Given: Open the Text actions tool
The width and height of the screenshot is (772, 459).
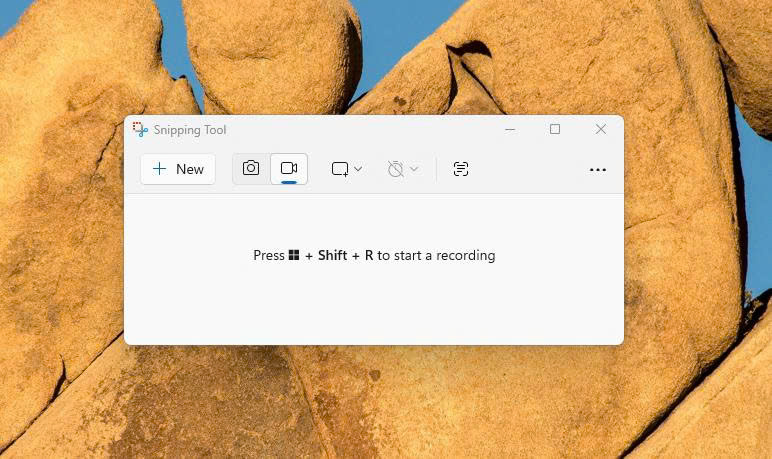Looking at the screenshot, I should point(460,169).
